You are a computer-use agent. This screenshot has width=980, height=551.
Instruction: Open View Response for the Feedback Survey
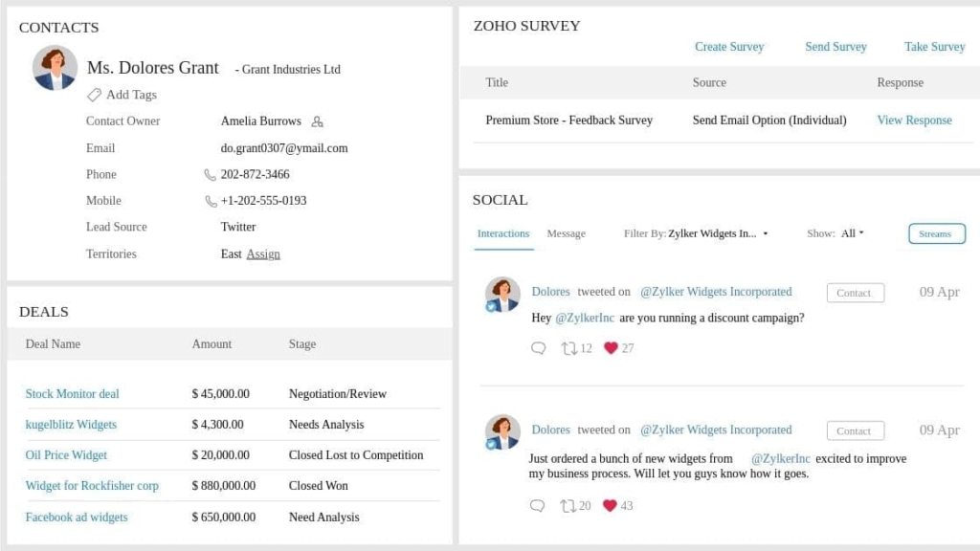click(914, 120)
